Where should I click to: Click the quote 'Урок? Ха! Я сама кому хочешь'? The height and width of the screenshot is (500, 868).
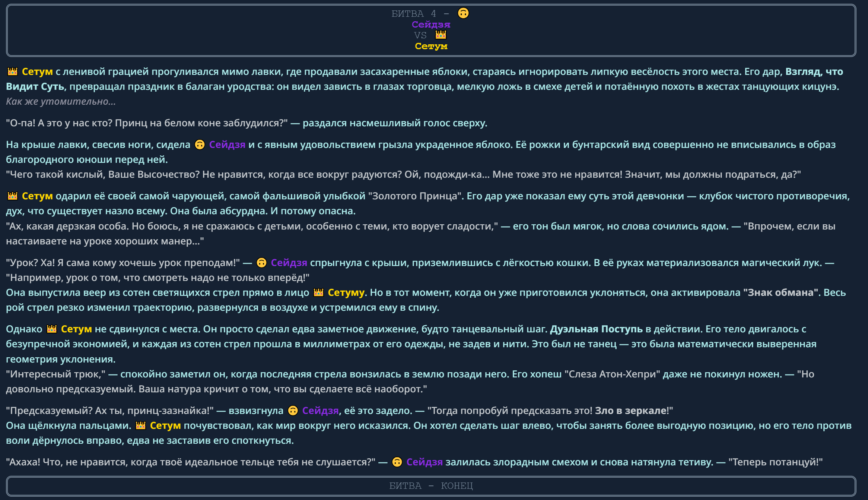(x=123, y=263)
